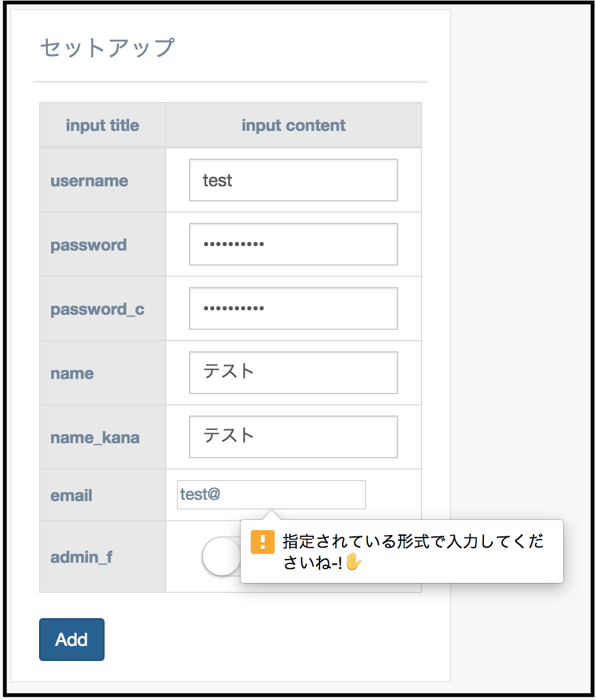The image size is (596, 700).
Task: Click the username field containing test
Action: (x=293, y=179)
